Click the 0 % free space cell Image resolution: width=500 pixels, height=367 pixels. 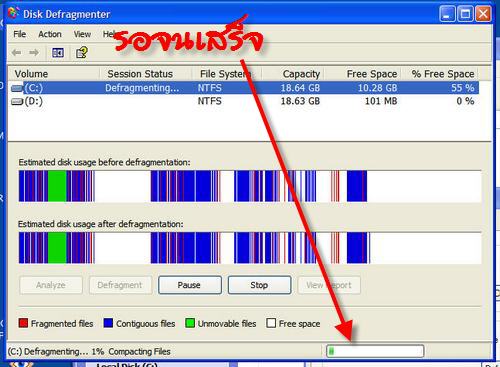(x=465, y=101)
